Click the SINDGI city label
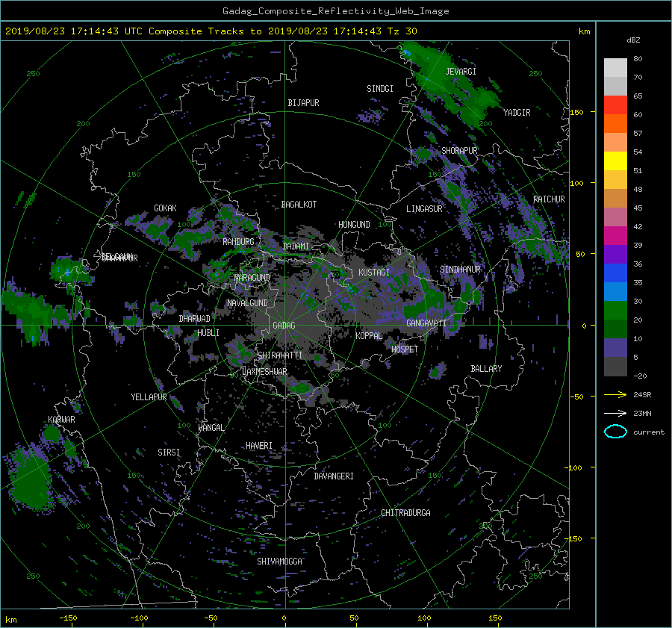672x628 pixels. (x=380, y=89)
